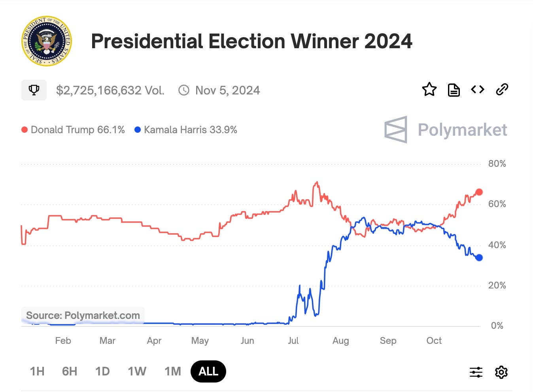Copy the market link via the link icon

tap(502, 90)
